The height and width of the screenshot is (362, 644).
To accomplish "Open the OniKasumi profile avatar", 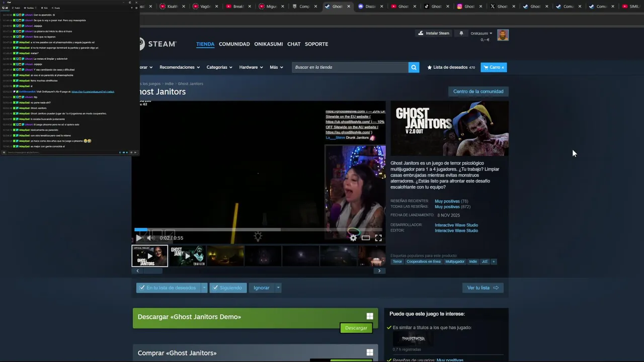I will [x=503, y=35].
